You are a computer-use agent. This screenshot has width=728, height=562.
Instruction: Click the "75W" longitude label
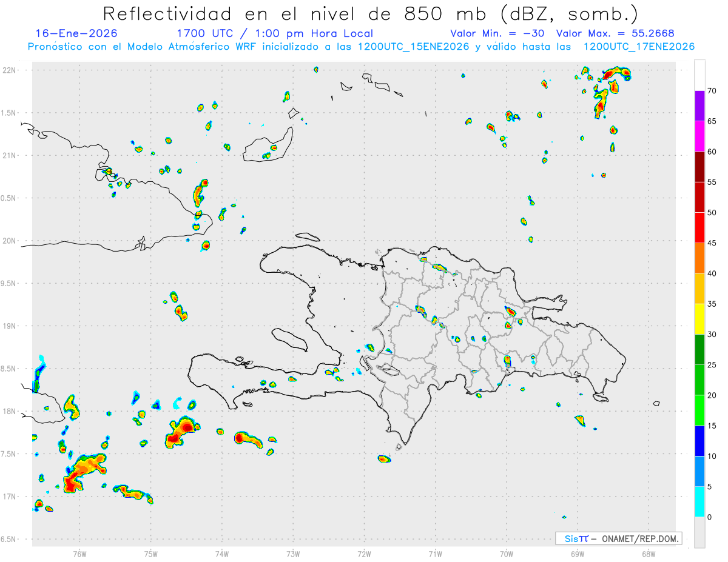(151, 554)
